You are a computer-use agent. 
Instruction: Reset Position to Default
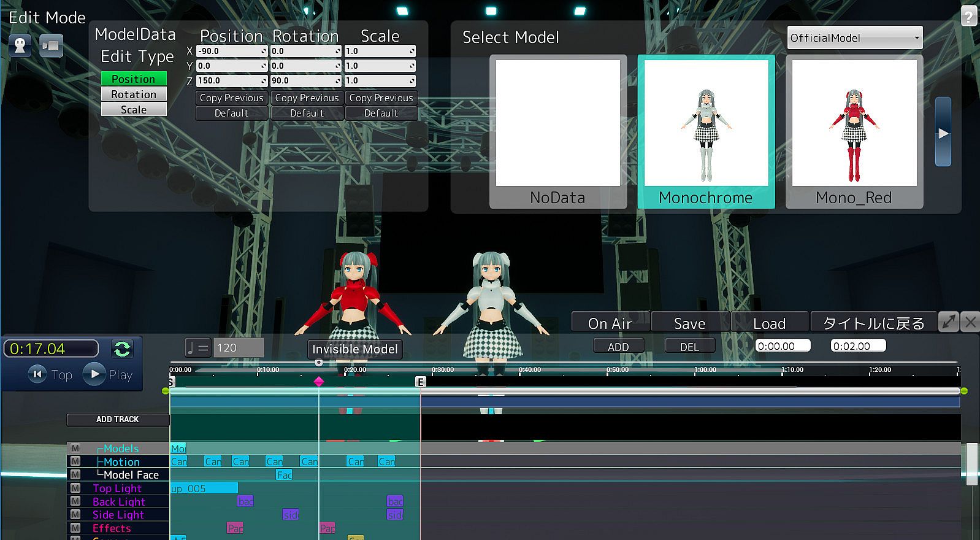tap(232, 113)
